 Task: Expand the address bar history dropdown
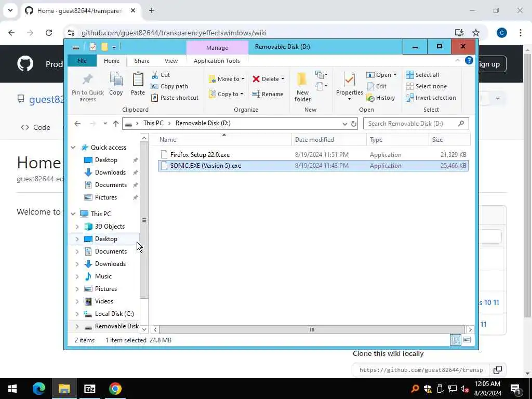click(x=345, y=124)
